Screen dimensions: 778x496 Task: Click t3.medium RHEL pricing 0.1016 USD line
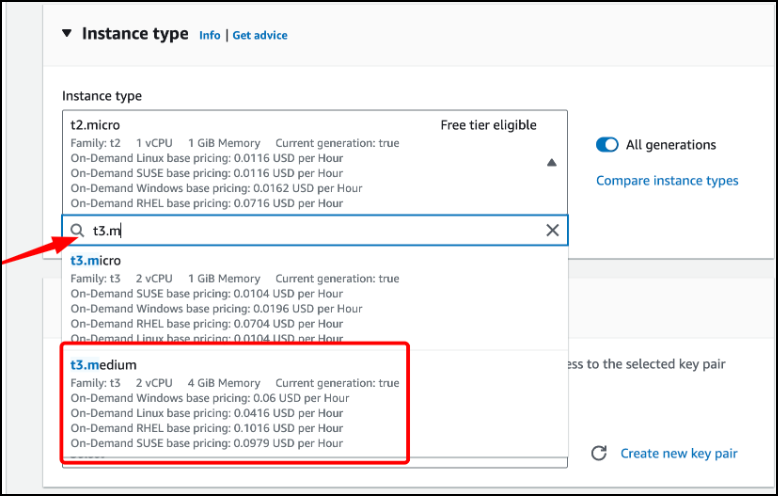(206, 428)
